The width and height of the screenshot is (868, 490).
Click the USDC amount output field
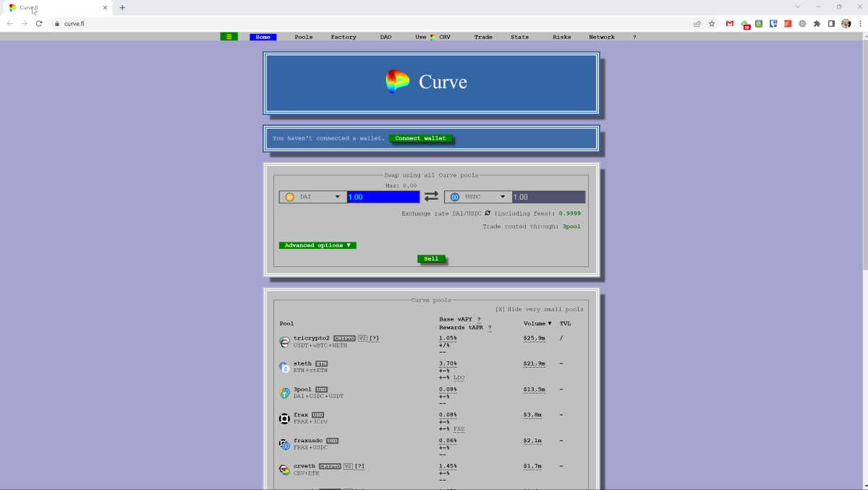[x=548, y=197]
